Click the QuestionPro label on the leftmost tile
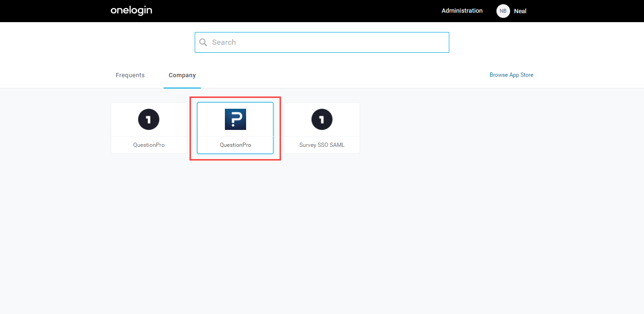644x314 pixels. (x=149, y=145)
